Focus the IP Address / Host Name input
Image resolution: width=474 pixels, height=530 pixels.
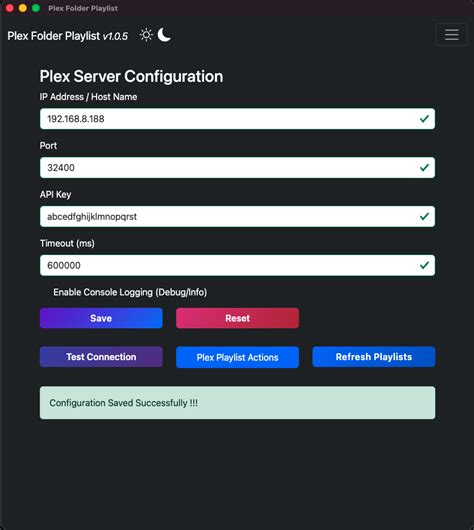(x=237, y=119)
